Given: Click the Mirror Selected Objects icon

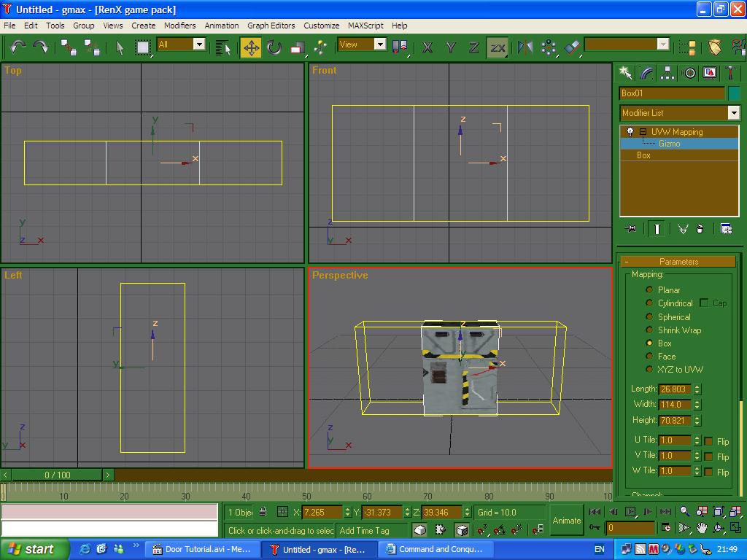Looking at the screenshot, I should tap(525, 47).
